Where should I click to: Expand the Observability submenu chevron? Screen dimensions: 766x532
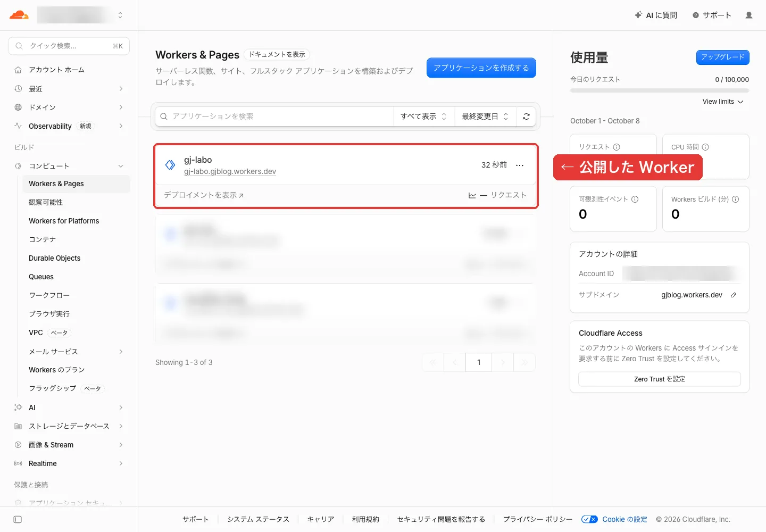[121, 126]
